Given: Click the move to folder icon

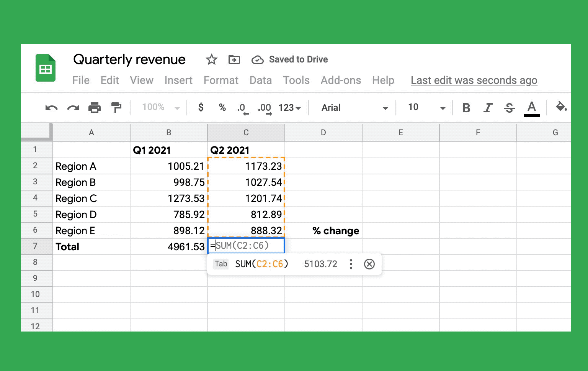Looking at the screenshot, I should tap(234, 59).
